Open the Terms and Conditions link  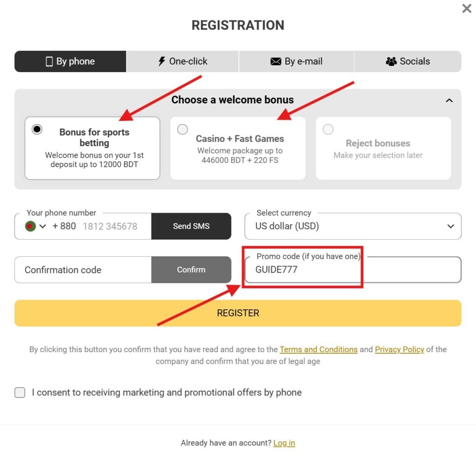[x=318, y=349]
